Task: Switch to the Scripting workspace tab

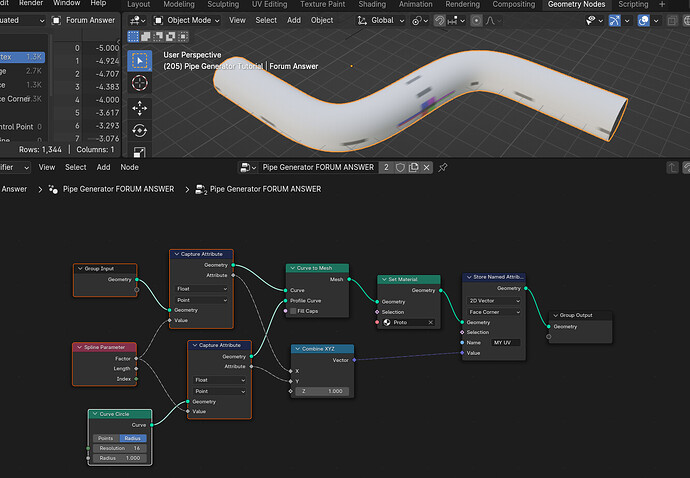Action: point(633,4)
